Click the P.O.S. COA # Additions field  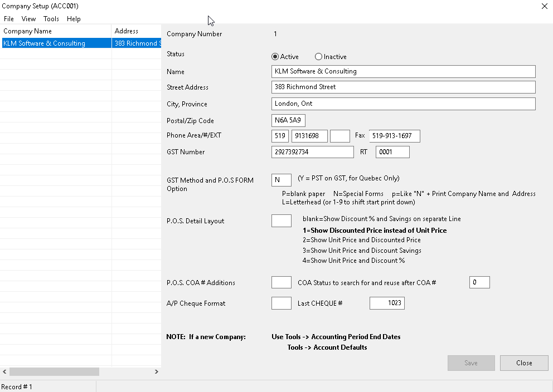coord(282,282)
